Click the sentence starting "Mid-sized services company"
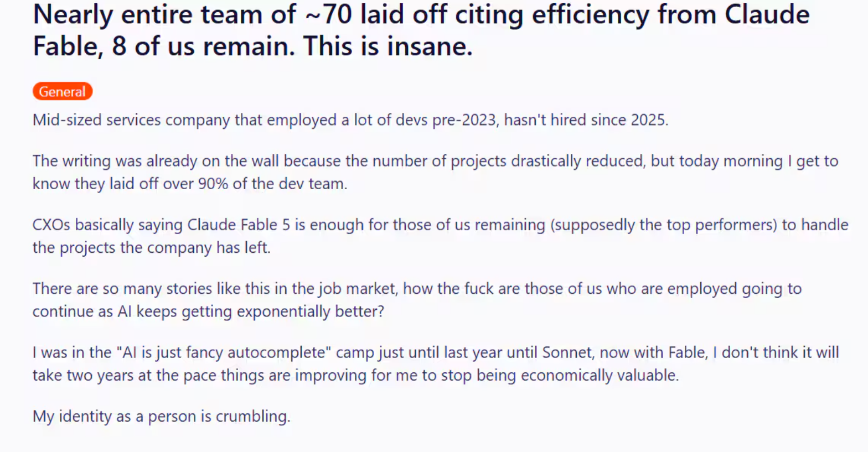Screen dimensions: 868x452 click(350, 120)
